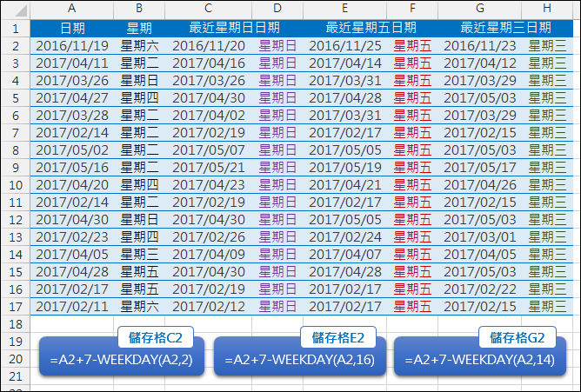
Task: Select cell with date 2016/11/25
Action: [x=345, y=46]
